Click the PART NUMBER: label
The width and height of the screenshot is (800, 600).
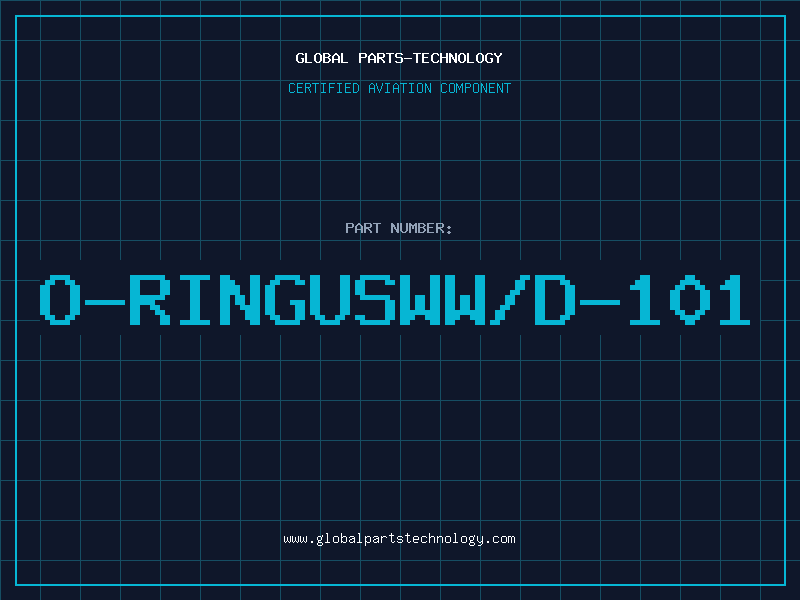tap(399, 228)
